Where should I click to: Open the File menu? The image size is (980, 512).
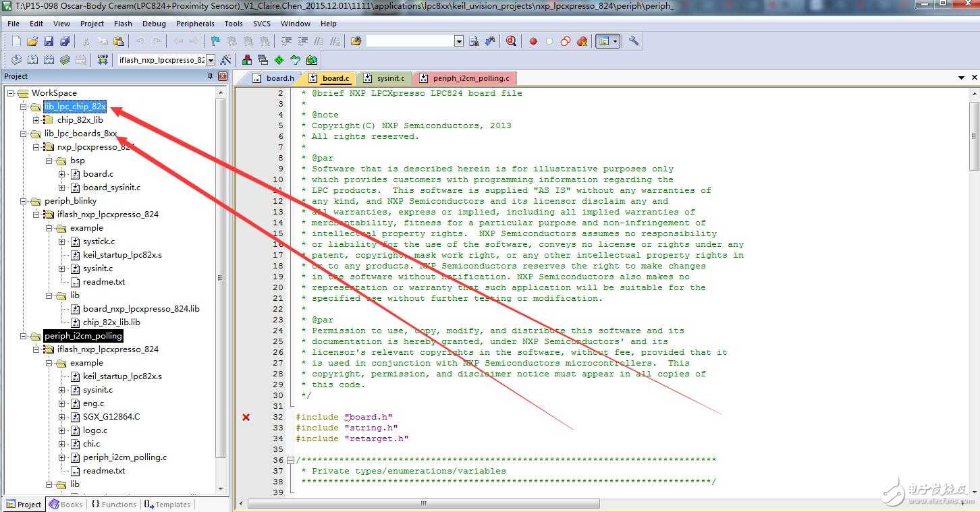pos(13,24)
